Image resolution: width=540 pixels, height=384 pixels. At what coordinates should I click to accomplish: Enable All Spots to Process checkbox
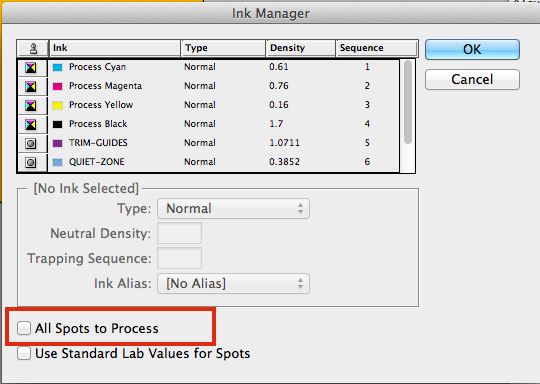(x=24, y=328)
